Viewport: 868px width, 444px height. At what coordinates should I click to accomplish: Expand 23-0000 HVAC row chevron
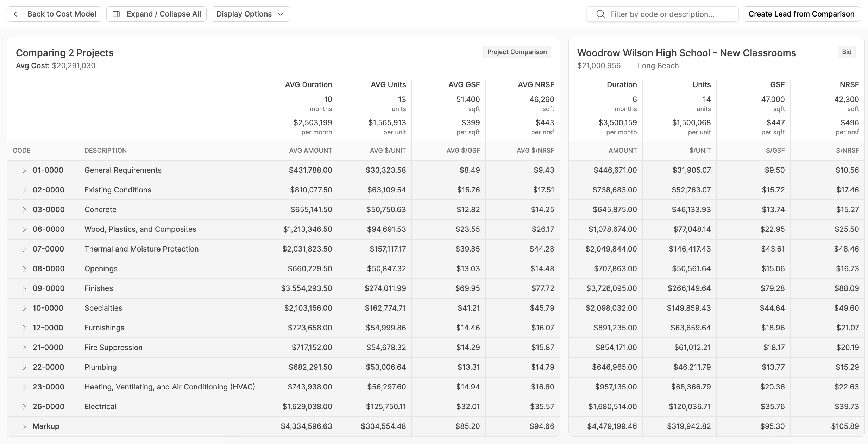click(x=24, y=387)
